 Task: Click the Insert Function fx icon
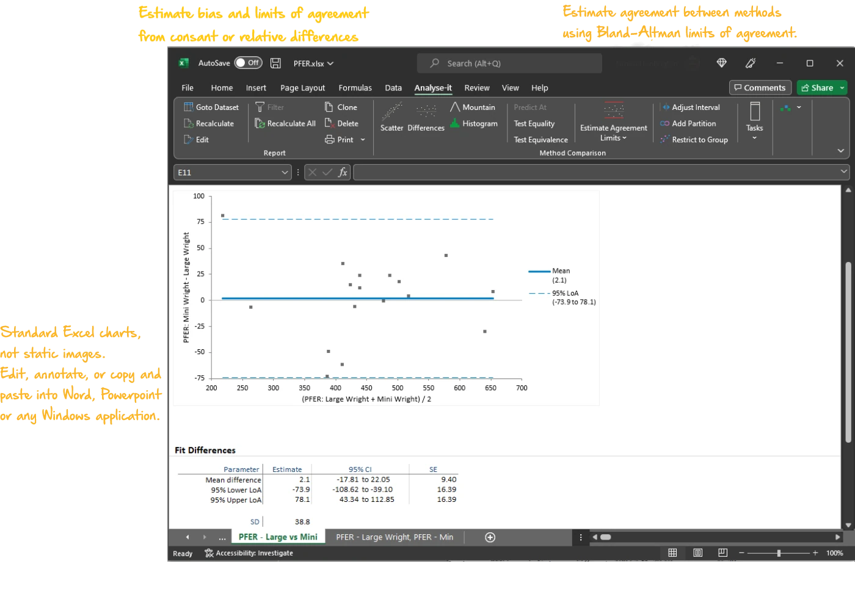(343, 173)
